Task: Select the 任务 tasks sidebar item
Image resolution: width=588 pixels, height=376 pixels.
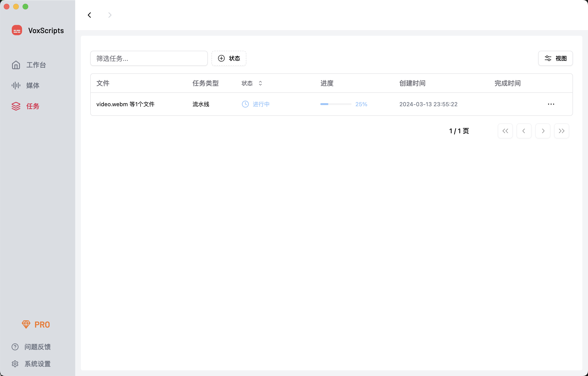Action: (25, 106)
